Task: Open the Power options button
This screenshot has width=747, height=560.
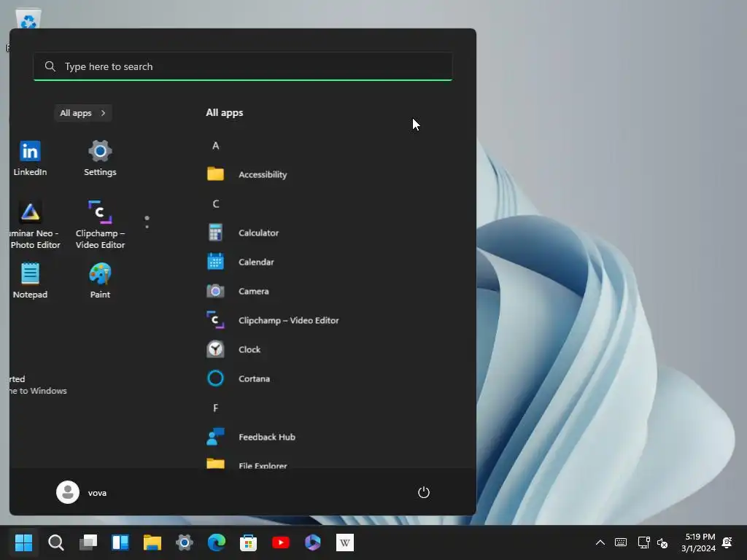Action: (424, 492)
